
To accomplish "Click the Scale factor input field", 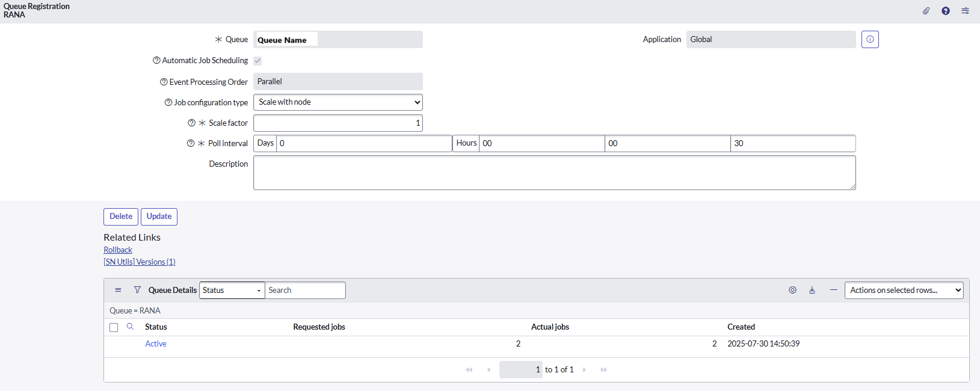I will point(337,123).
